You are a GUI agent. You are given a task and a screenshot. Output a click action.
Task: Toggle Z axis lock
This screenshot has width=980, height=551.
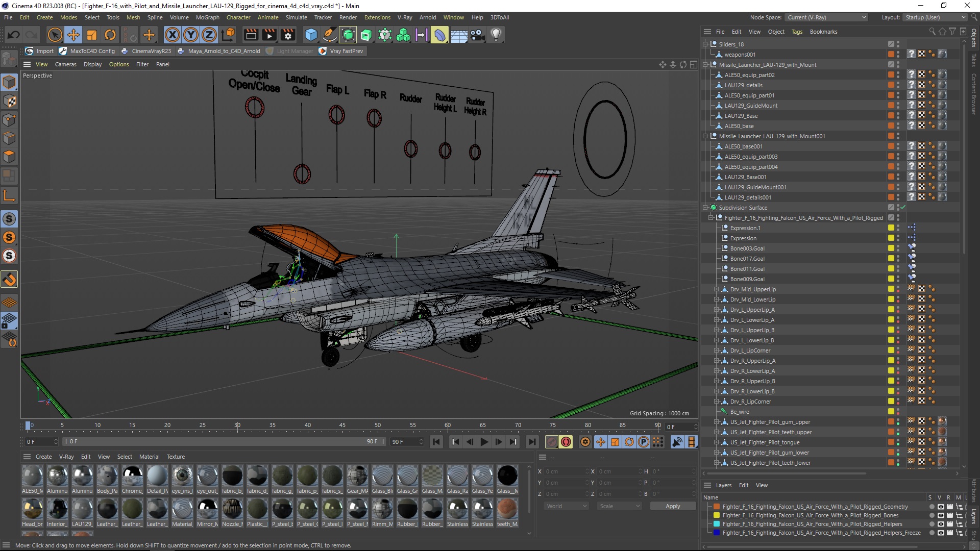[x=209, y=35]
